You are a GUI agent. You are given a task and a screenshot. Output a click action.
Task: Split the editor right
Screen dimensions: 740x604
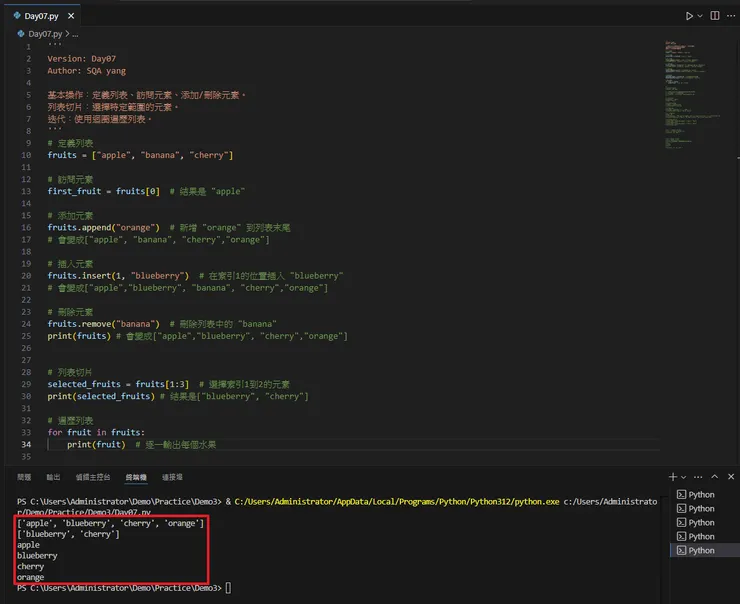(715, 16)
